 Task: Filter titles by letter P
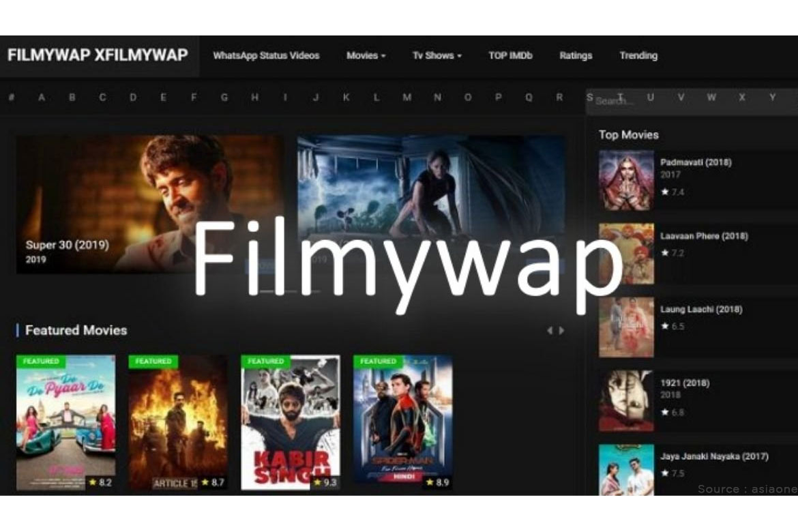499,98
